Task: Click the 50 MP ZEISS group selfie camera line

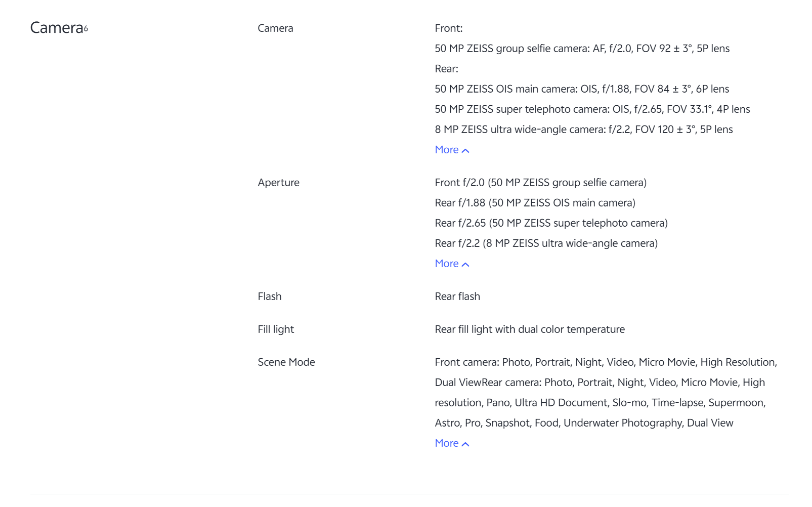Action: point(582,49)
